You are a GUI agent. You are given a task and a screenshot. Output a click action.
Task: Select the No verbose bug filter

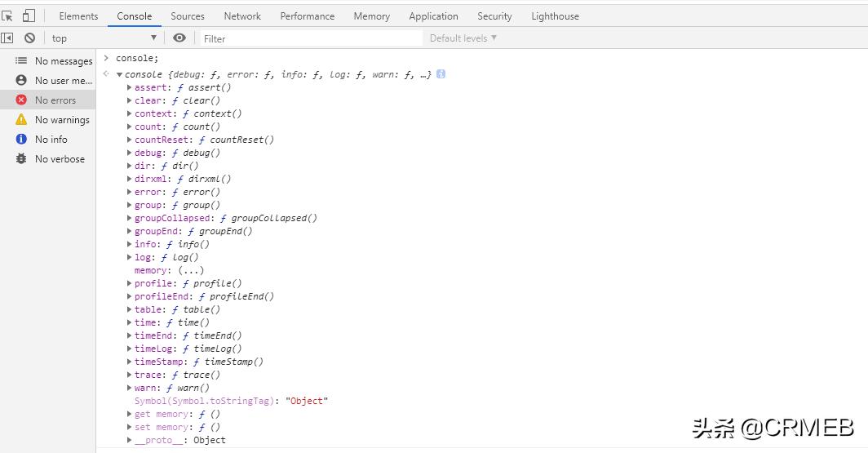pos(59,159)
